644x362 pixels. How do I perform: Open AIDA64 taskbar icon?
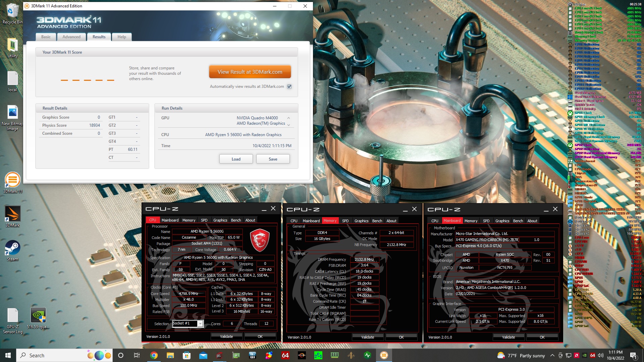click(285, 355)
